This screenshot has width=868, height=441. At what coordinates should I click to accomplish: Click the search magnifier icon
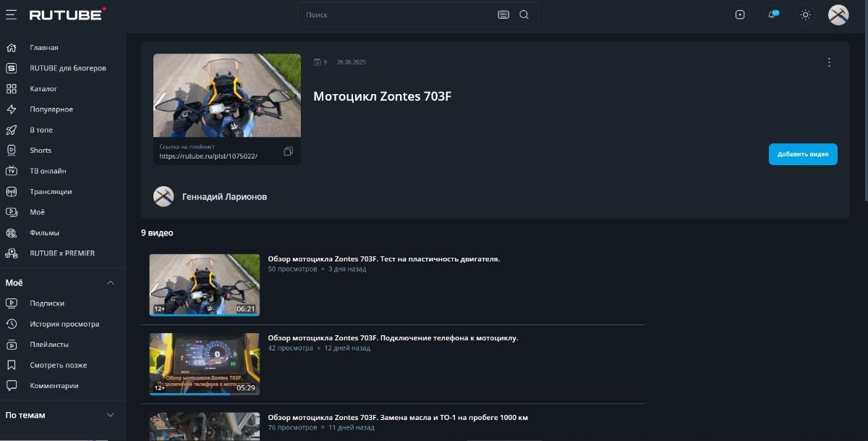(x=524, y=14)
